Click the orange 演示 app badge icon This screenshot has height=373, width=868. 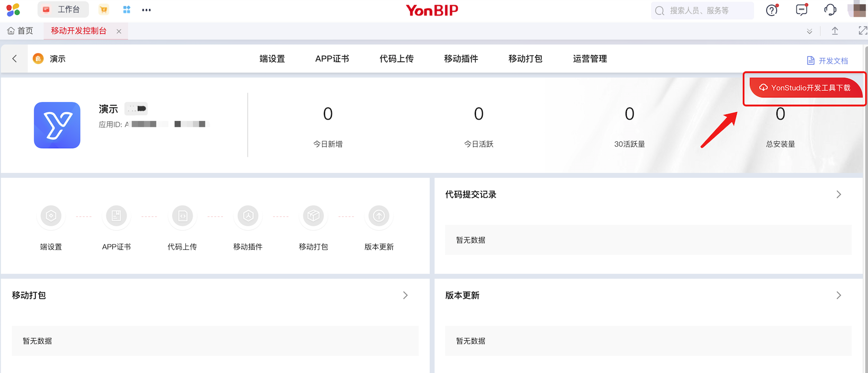38,59
